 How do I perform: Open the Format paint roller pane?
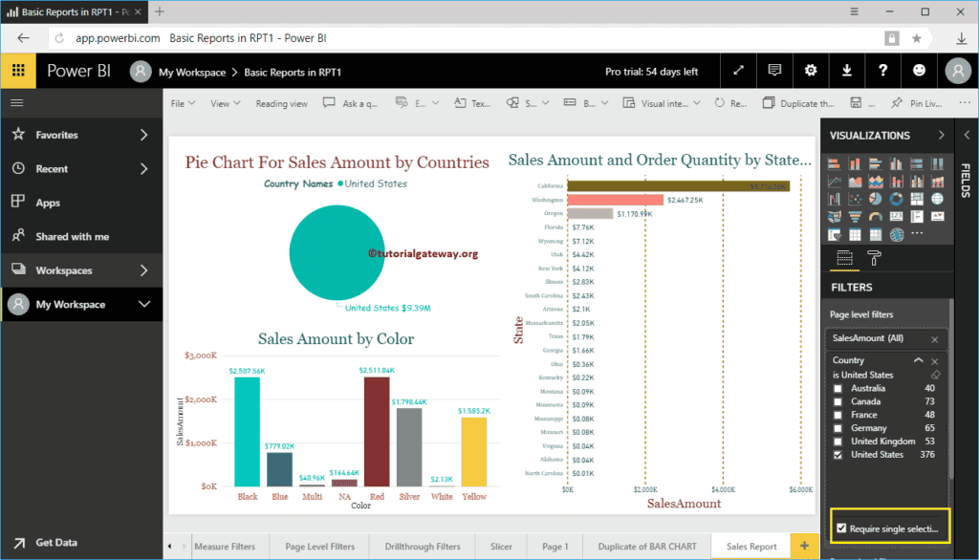coord(873,258)
